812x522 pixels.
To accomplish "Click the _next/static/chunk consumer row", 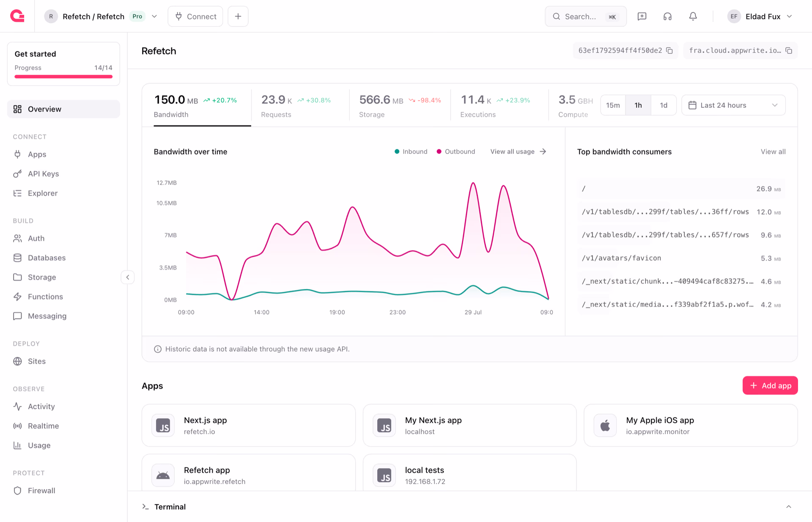I will (x=681, y=281).
